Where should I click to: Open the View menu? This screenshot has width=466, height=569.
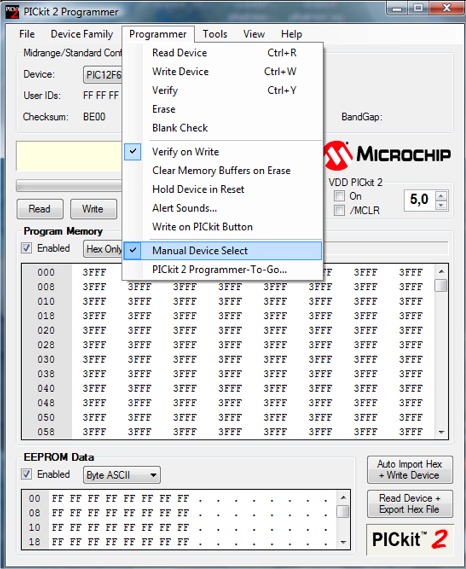coord(254,34)
